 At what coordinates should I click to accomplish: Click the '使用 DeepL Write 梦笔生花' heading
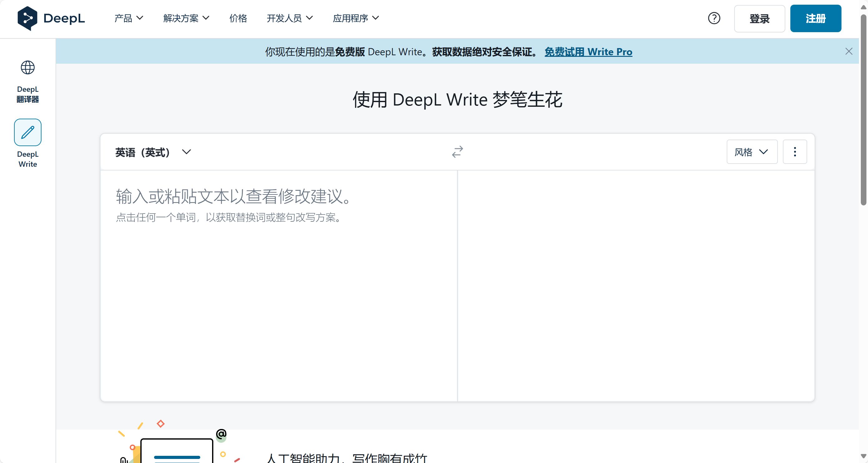[457, 100]
